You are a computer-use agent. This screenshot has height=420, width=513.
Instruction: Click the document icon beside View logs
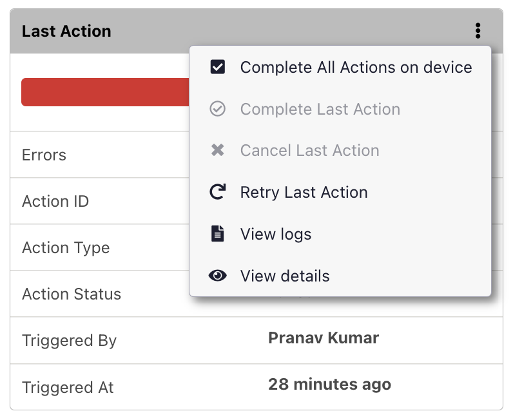(218, 234)
